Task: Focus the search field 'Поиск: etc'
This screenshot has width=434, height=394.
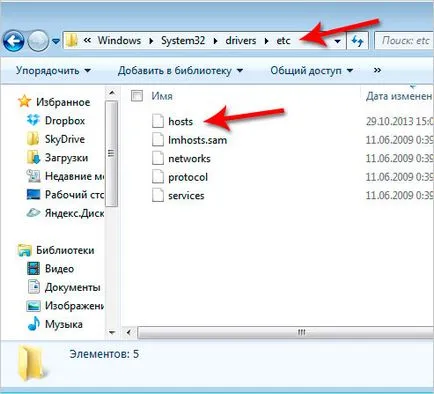Action: (x=405, y=41)
